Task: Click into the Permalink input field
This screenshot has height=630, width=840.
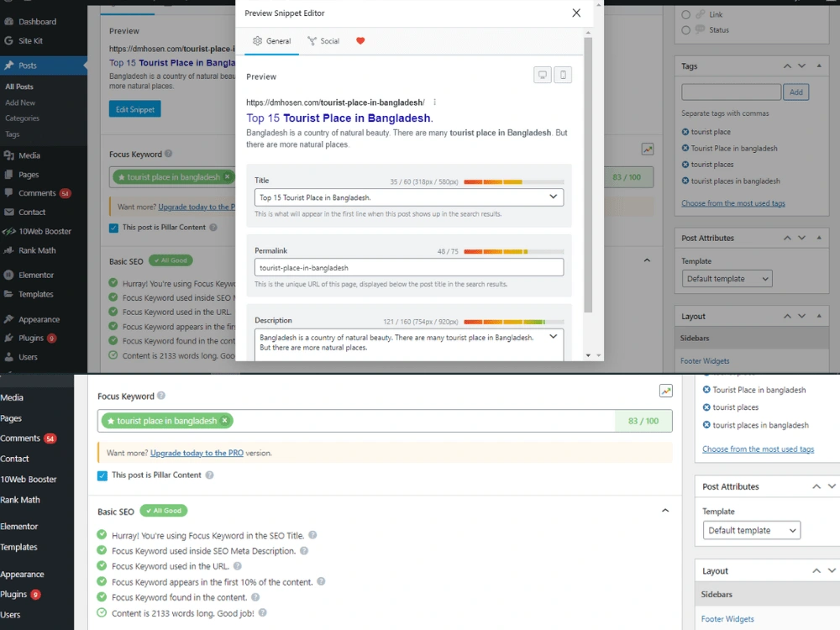Action: tap(409, 267)
